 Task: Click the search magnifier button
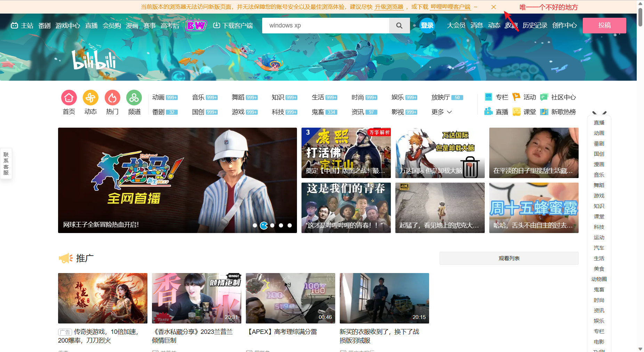coord(399,25)
